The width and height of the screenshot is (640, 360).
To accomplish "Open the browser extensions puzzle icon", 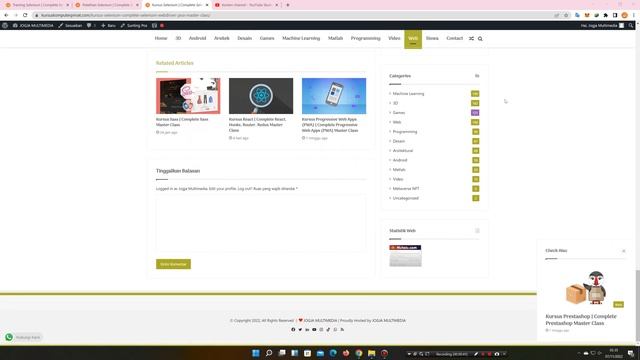I will 606,15.
